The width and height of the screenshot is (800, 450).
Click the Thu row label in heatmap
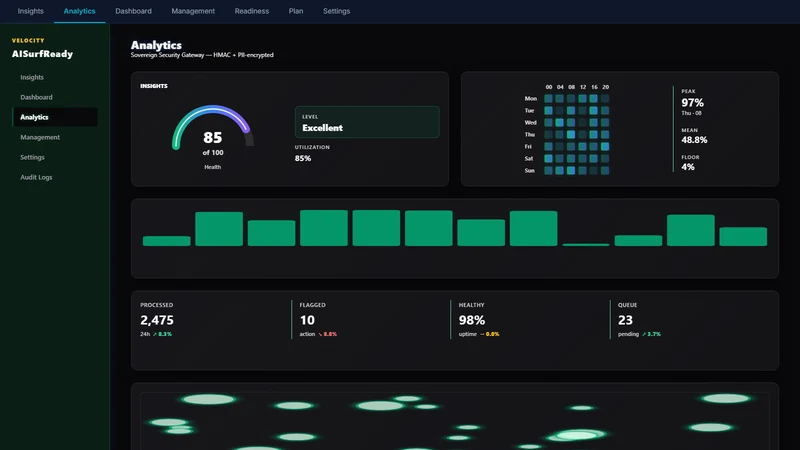tap(530, 135)
